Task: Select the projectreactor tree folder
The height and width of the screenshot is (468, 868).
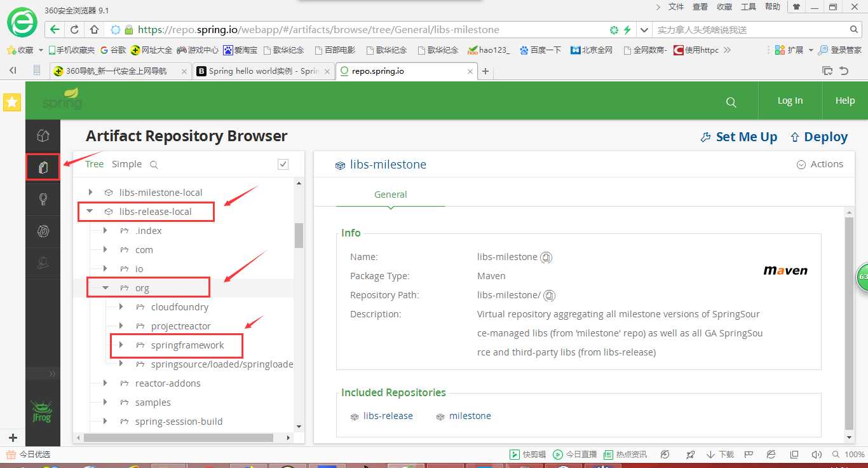Action: pos(181,326)
